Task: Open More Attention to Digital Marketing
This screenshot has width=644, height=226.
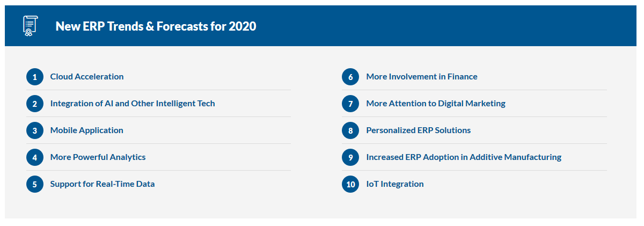Action: click(436, 104)
